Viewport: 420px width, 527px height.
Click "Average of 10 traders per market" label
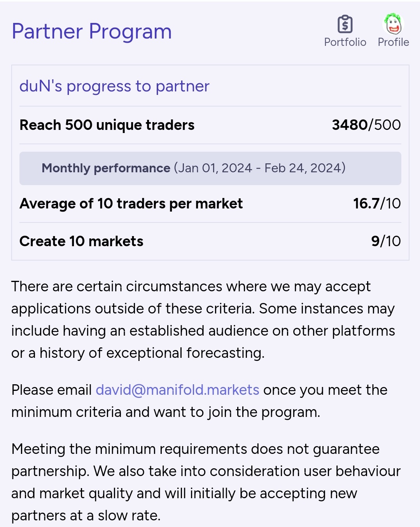(x=131, y=203)
